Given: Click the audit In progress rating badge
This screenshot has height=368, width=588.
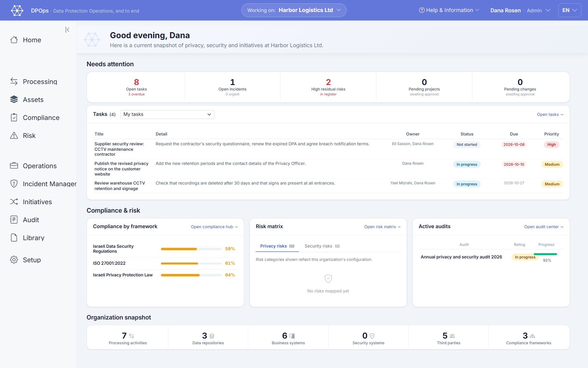Looking at the screenshot, I should tap(525, 257).
